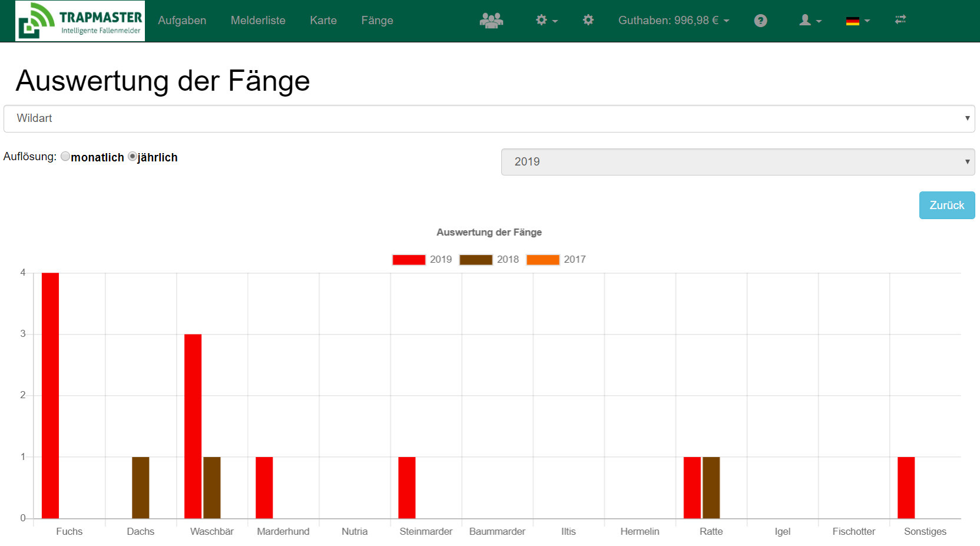Click the Baummarder axis label
This screenshot has width=980, height=546.
497,531
